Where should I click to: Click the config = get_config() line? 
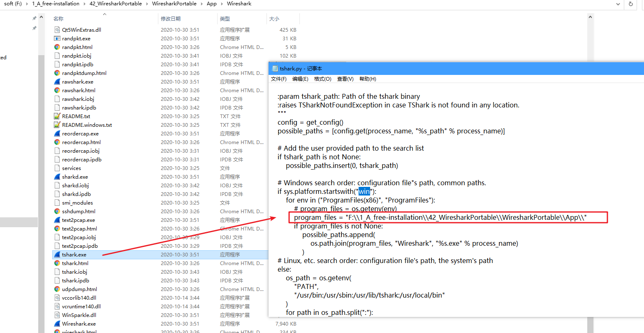tap(310, 122)
